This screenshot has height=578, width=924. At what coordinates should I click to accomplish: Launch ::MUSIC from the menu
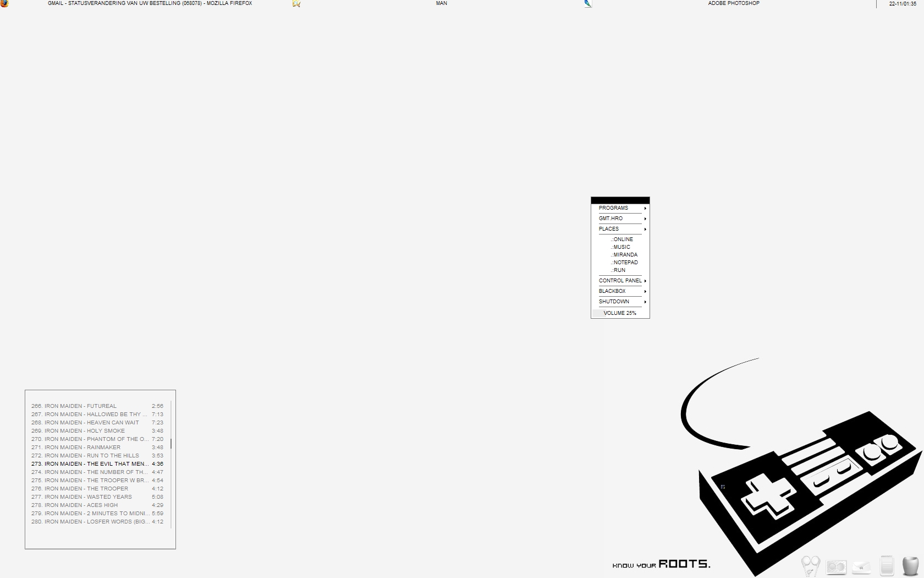[x=620, y=247]
